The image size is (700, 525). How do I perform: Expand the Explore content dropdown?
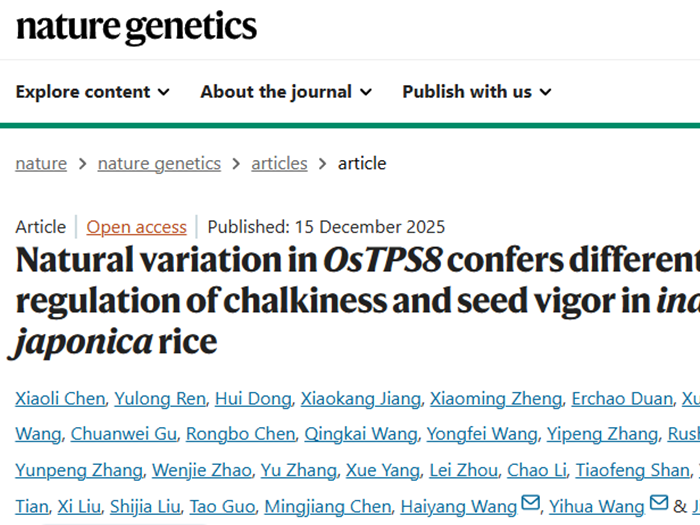pyautogui.click(x=92, y=92)
